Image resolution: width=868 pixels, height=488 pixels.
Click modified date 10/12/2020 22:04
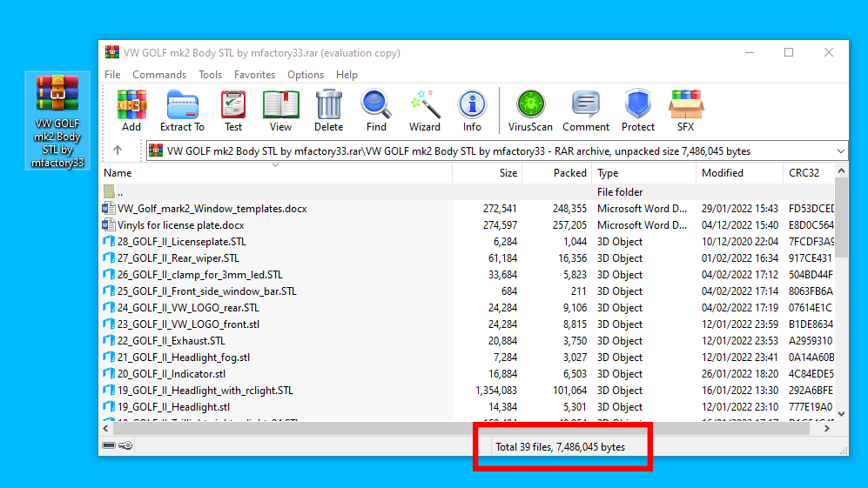pos(739,241)
